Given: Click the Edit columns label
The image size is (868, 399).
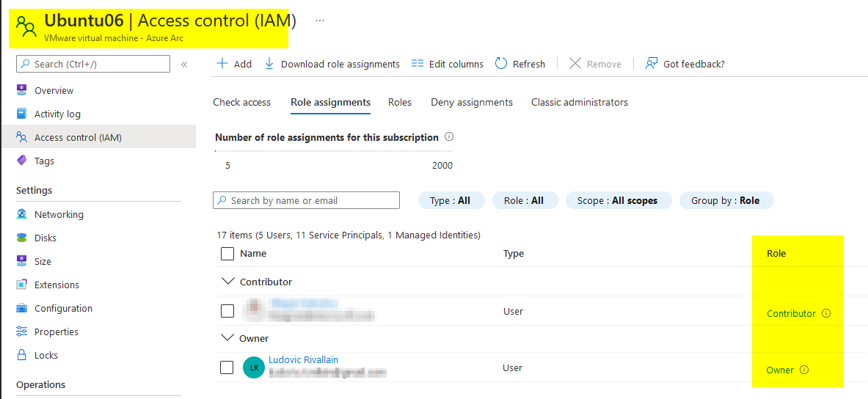Looking at the screenshot, I should [456, 65].
